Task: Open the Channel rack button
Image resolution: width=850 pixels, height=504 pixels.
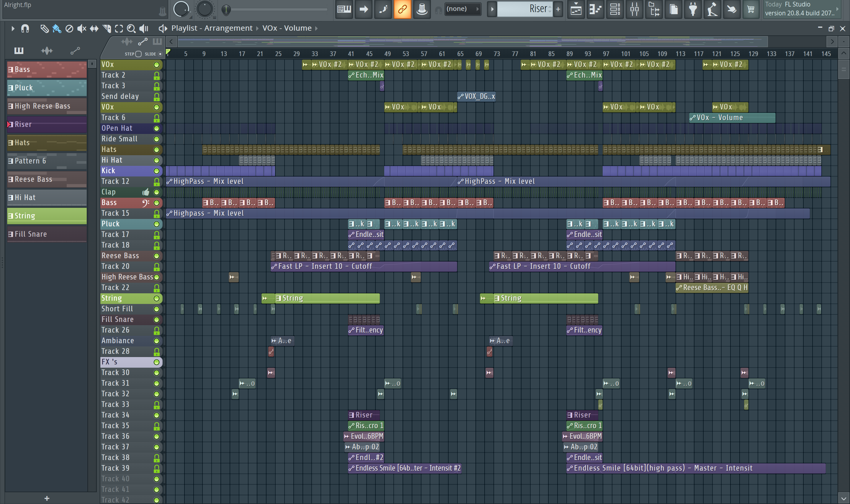Action: 615,9
